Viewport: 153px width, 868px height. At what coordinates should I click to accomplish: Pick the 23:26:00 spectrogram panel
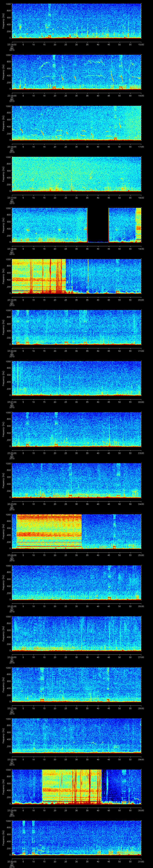click(76, 633)
